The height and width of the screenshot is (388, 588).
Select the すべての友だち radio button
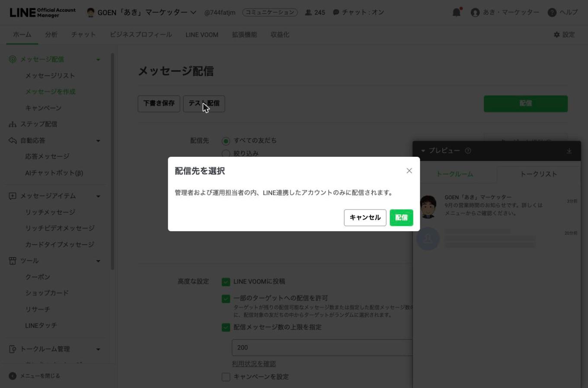[x=226, y=141]
